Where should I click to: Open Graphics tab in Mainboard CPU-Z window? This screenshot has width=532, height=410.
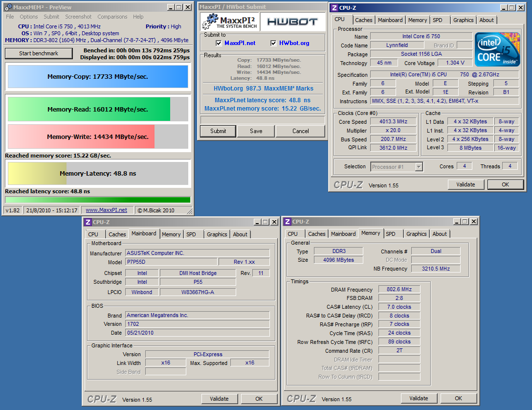(217, 234)
